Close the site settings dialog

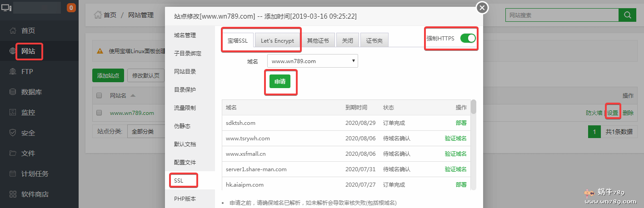pos(482,8)
